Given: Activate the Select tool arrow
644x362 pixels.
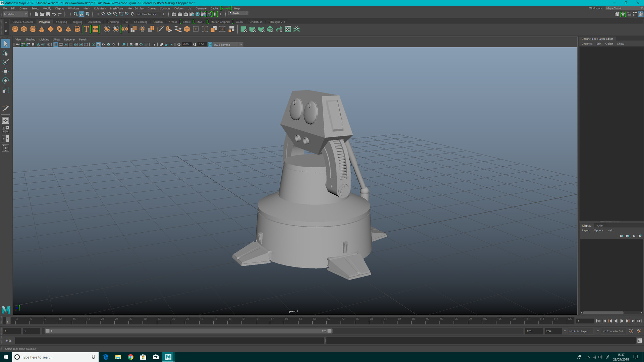Looking at the screenshot, I should click(5, 44).
